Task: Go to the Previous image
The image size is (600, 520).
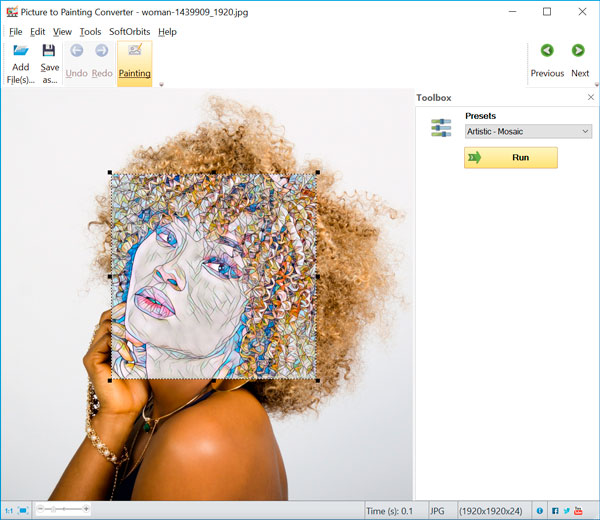Action: [547, 61]
